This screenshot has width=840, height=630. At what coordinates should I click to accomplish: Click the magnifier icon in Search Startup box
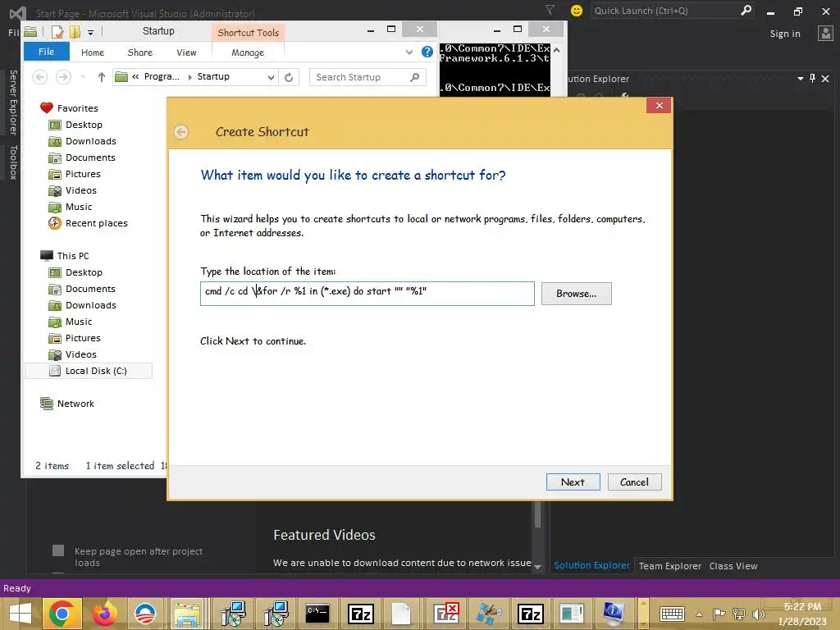tap(414, 77)
